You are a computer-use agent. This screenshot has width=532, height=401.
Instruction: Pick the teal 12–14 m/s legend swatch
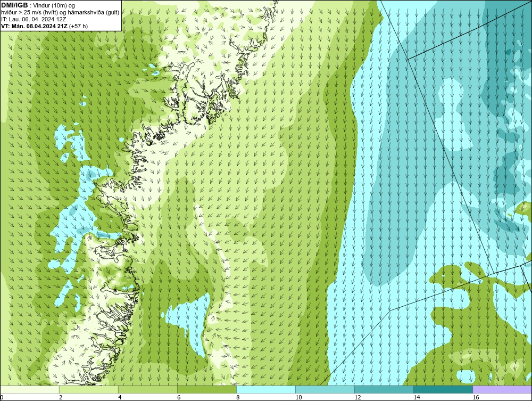click(x=384, y=389)
